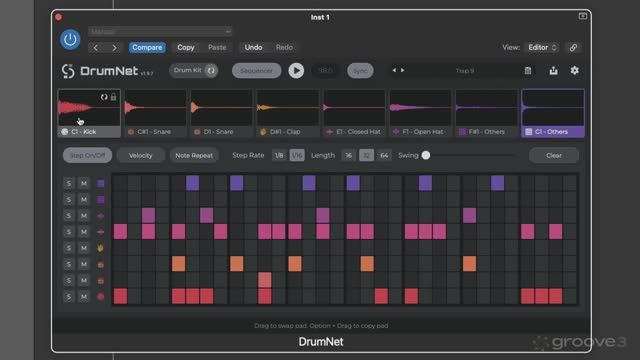Toggle the Compare button

[147, 47]
